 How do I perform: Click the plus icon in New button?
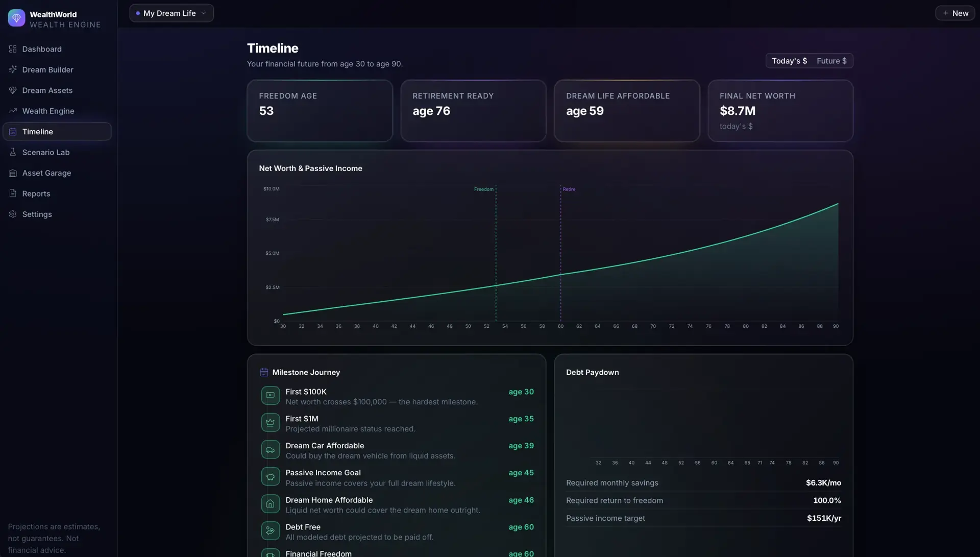pos(945,13)
